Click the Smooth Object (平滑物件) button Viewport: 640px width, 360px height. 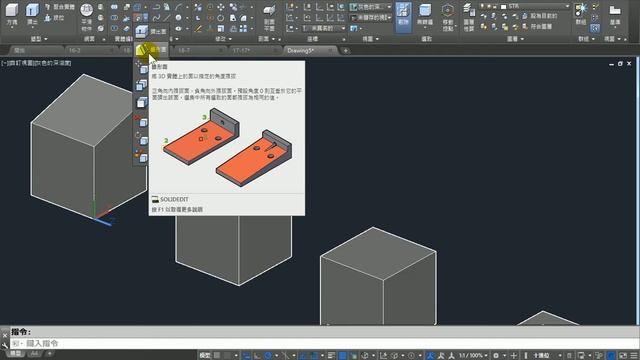pos(87,16)
